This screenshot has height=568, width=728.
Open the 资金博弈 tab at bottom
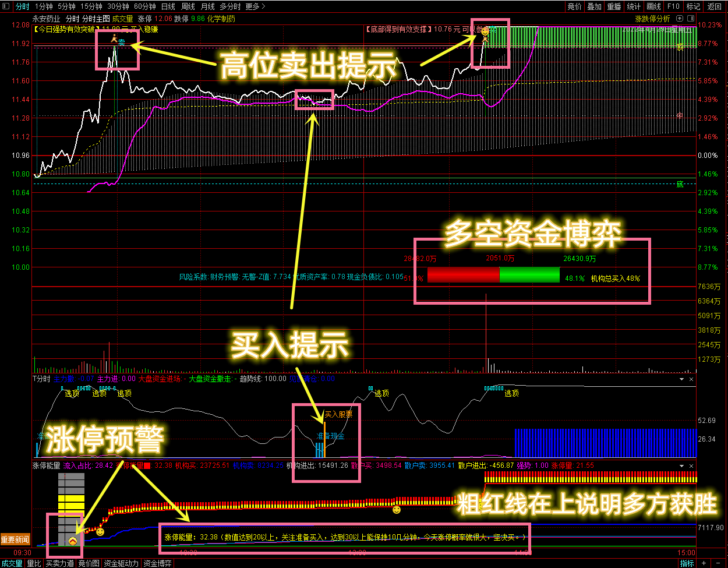click(x=157, y=563)
